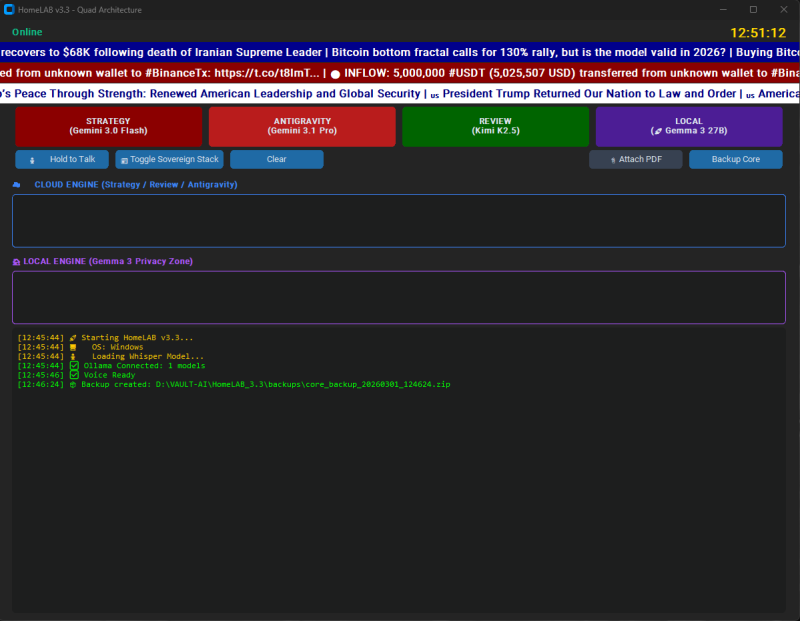
Task: Click the green checkmark next to Ollama Connected
Action: (74, 366)
